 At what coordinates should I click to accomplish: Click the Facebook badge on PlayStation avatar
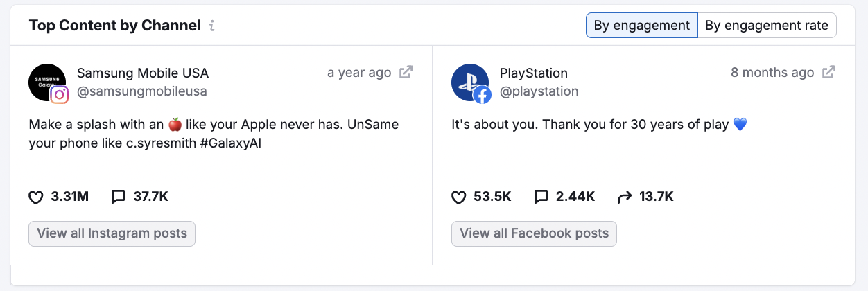click(482, 95)
